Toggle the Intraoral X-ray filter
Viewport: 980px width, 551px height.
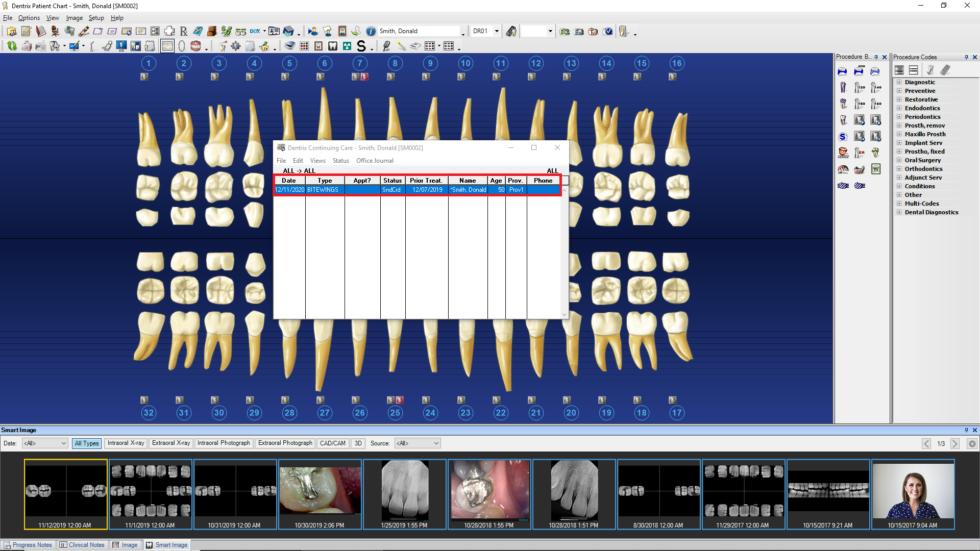pos(126,443)
